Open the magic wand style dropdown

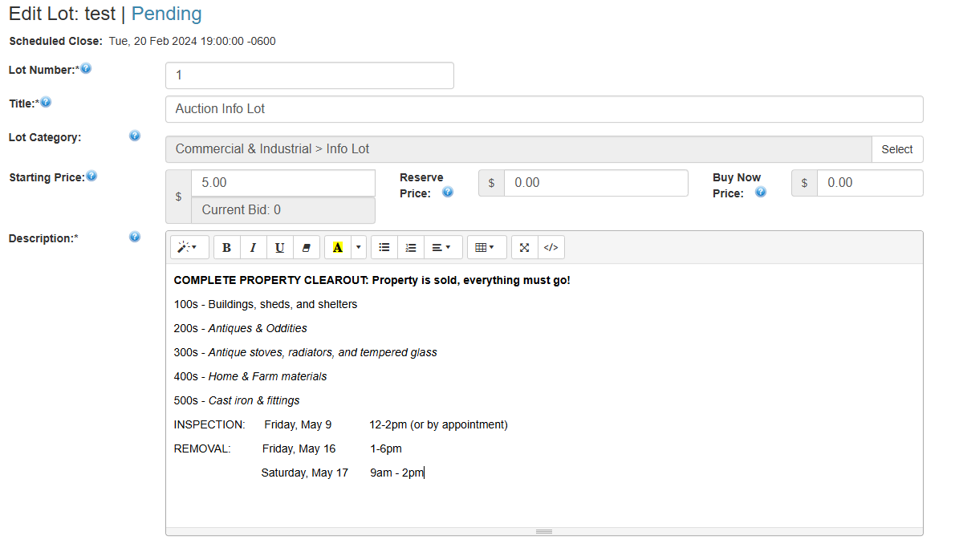click(x=189, y=247)
